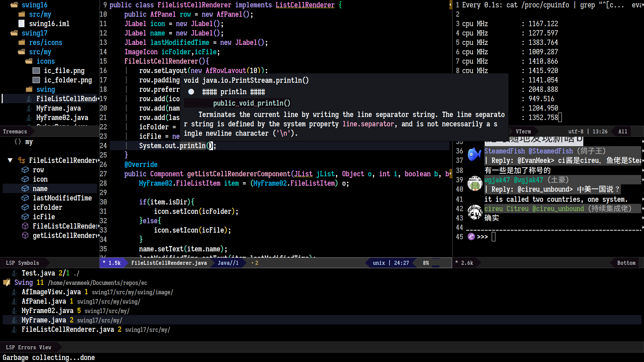644x362 pixels.
Task: Click the 8% scroll position indicator
Action: click(426, 263)
